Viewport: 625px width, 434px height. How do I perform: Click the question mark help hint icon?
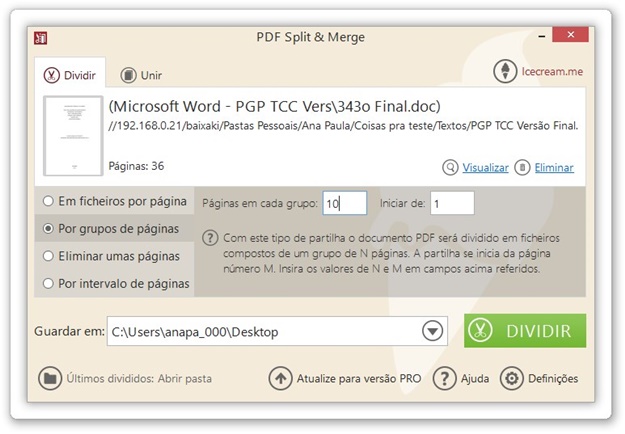pyautogui.click(x=210, y=238)
